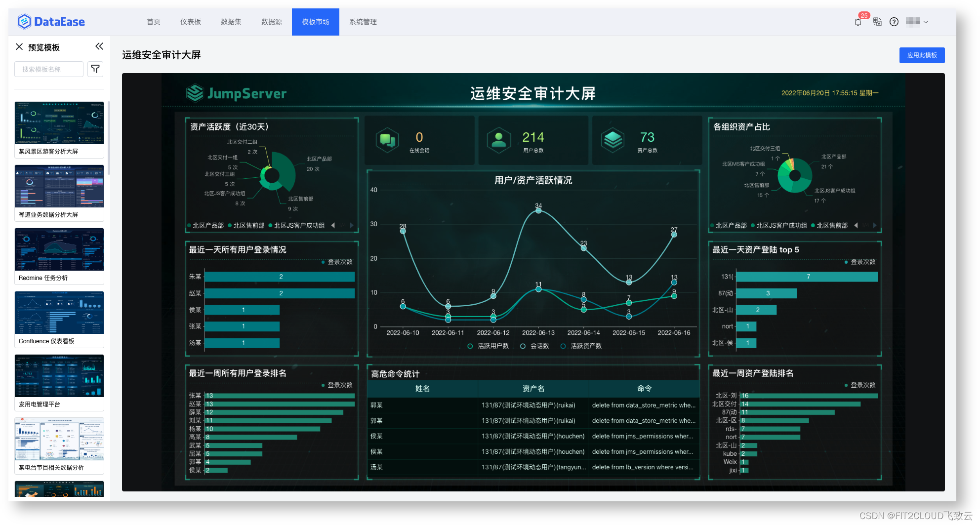Click the 资产总数 stack icon

pos(612,139)
